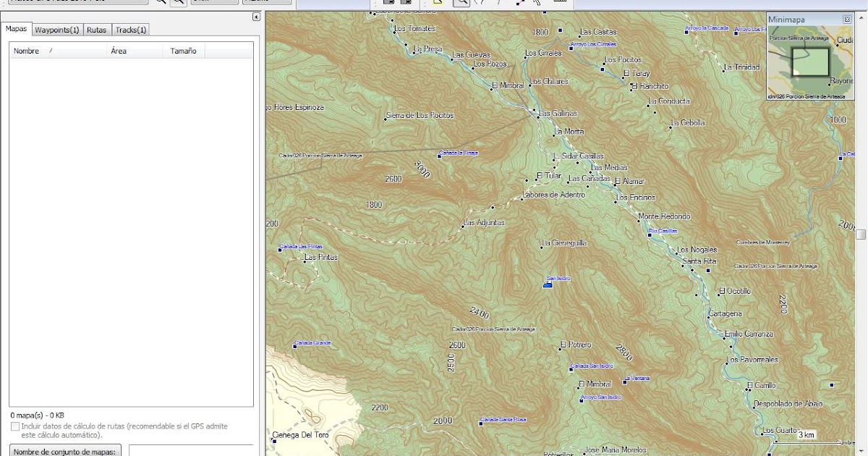Click the El Mimbral label near Los Chilares
868x456 pixels.
pos(508,85)
